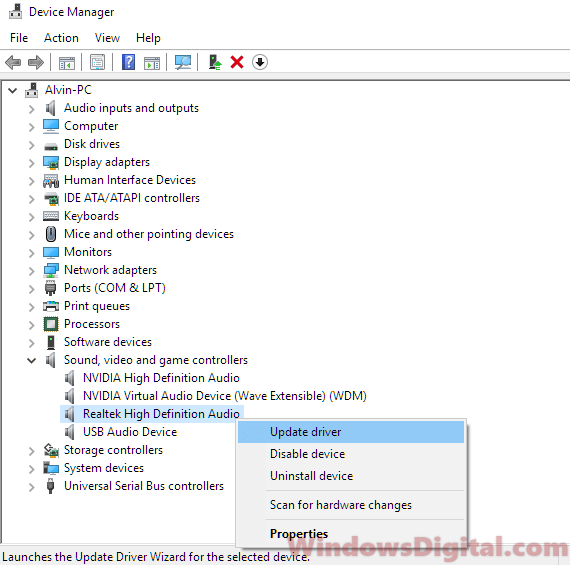This screenshot has width=570, height=565.
Task: Click the Processors chip icon
Action: click(51, 324)
